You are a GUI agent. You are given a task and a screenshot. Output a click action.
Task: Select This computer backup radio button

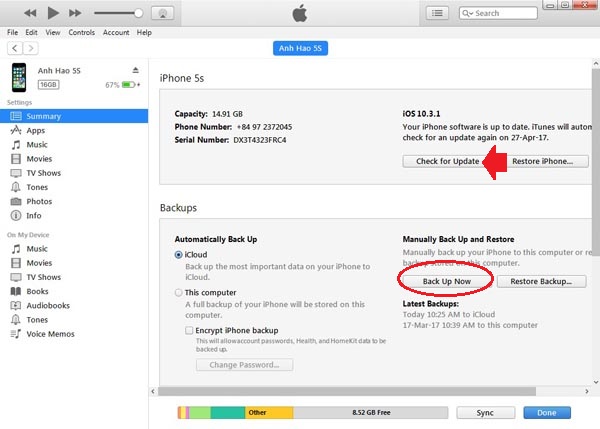click(x=178, y=292)
